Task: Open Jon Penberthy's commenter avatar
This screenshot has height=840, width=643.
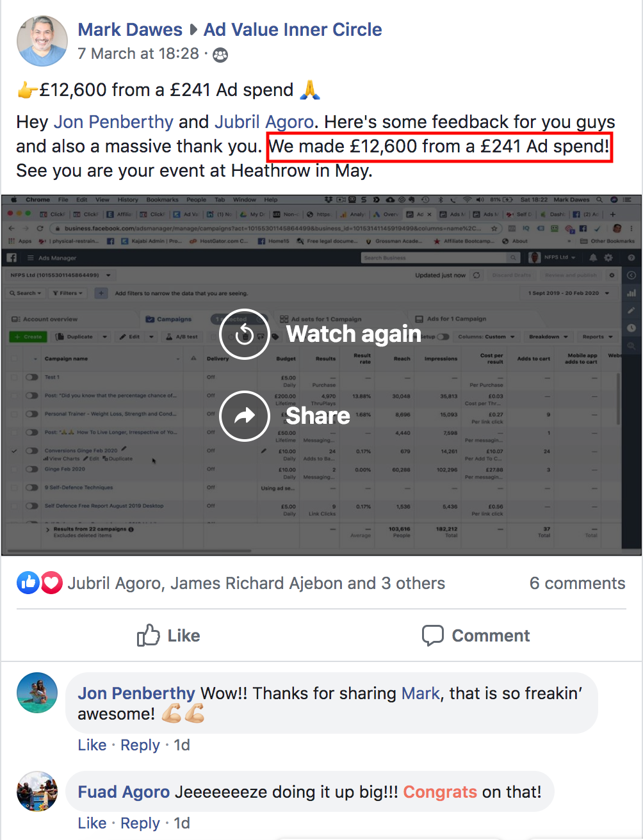Action: point(37,693)
